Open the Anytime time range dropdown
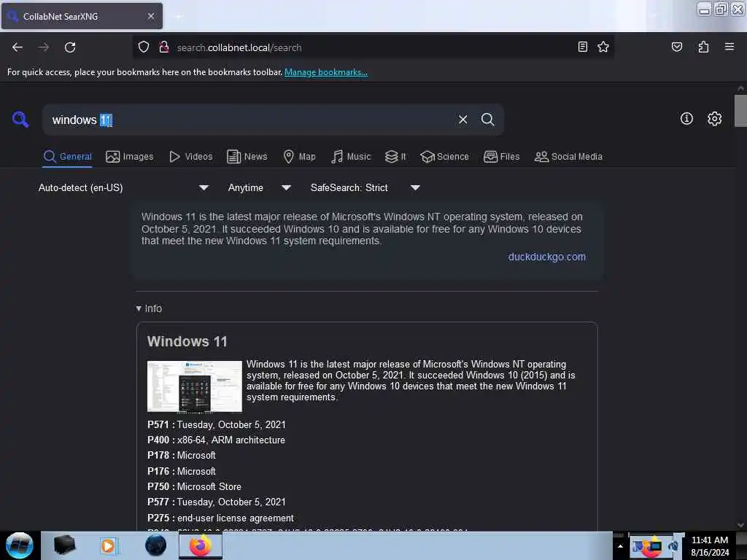The height and width of the screenshot is (560, 747). (259, 187)
